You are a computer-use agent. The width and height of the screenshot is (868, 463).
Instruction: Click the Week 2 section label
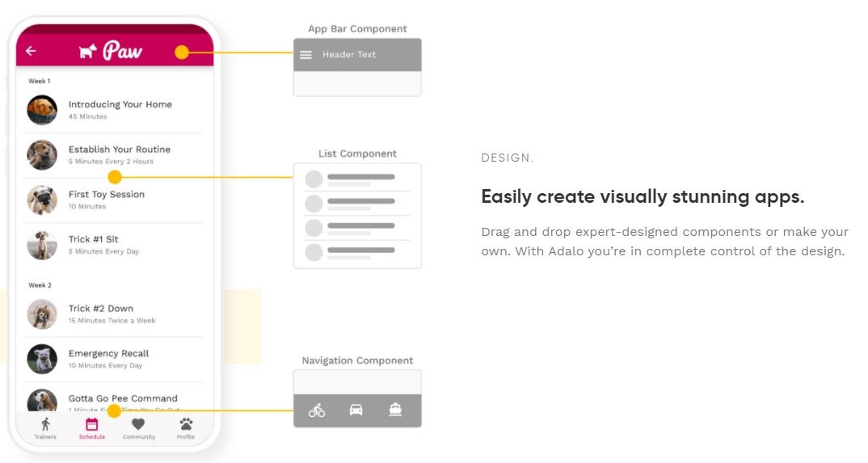pos(40,285)
